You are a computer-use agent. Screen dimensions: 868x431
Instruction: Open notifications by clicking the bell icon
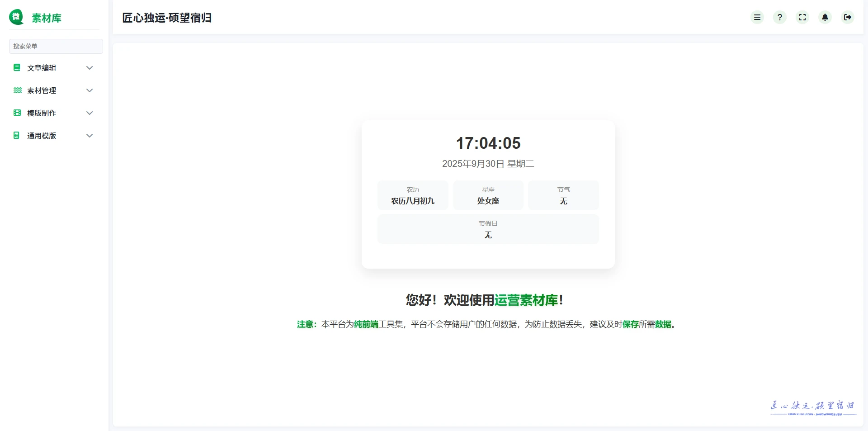tap(825, 17)
